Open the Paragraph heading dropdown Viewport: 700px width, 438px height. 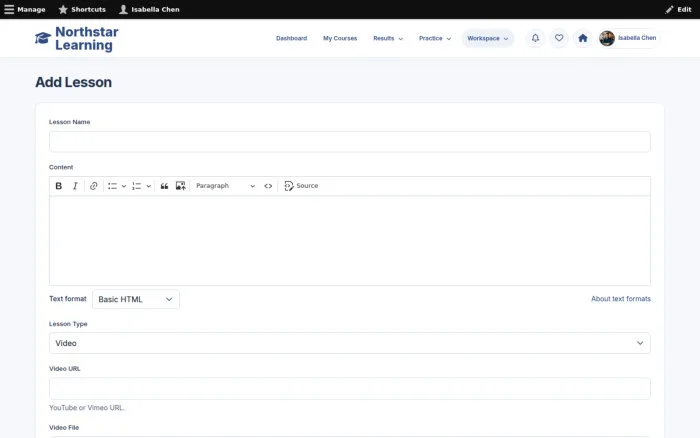click(x=225, y=186)
